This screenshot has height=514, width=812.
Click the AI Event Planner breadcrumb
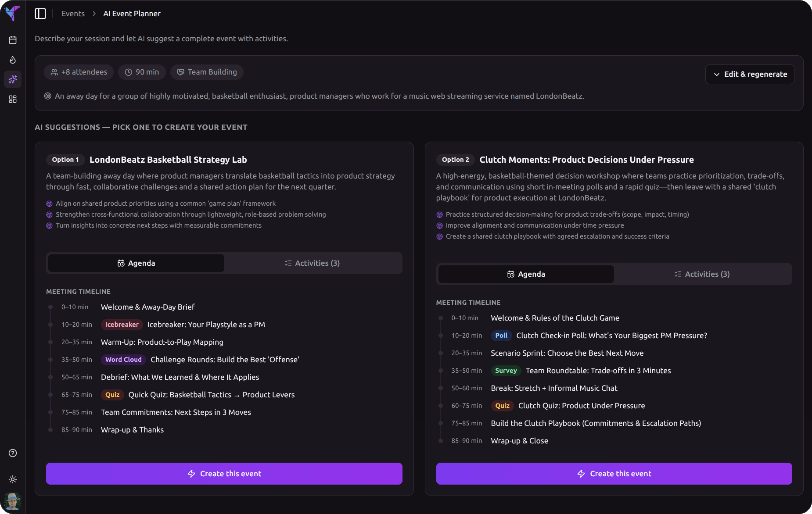(132, 14)
